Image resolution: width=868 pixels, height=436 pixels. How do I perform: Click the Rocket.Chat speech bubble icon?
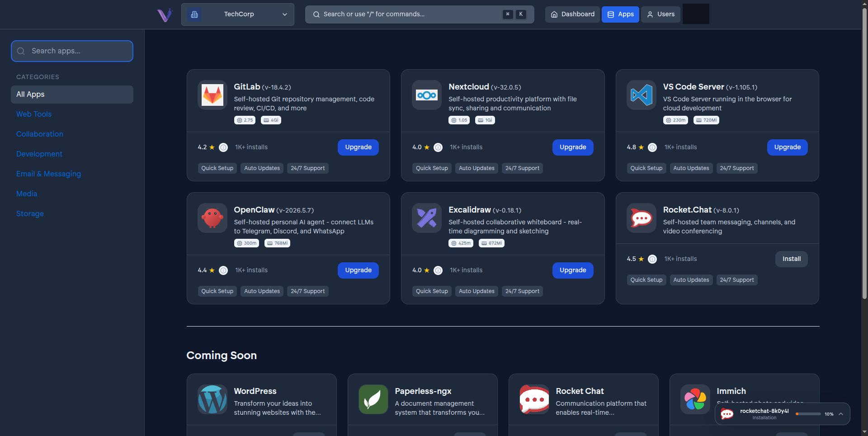pyautogui.click(x=642, y=218)
